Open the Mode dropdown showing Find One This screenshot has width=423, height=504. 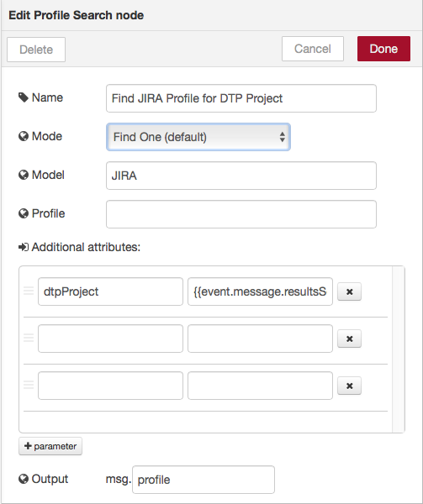pyautogui.click(x=198, y=137)
